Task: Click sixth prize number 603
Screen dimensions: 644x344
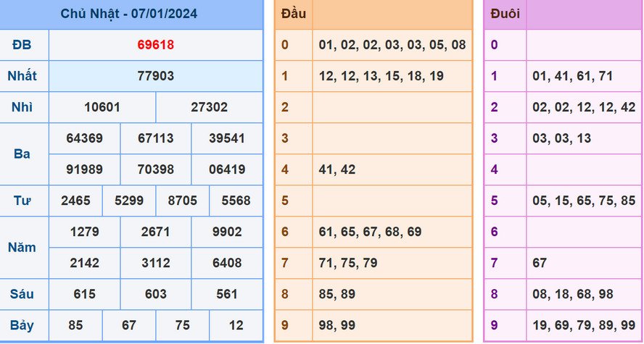Action: (155, 294)
